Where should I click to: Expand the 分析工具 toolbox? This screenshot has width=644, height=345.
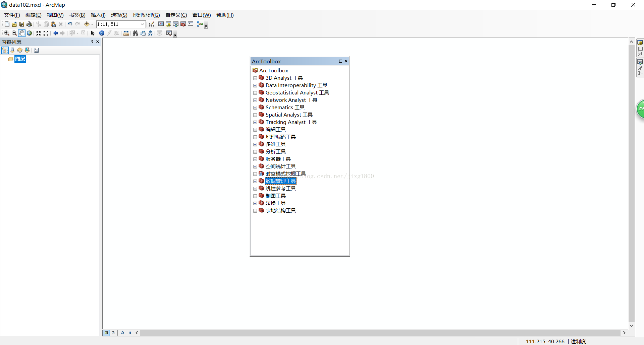(255, 152)
